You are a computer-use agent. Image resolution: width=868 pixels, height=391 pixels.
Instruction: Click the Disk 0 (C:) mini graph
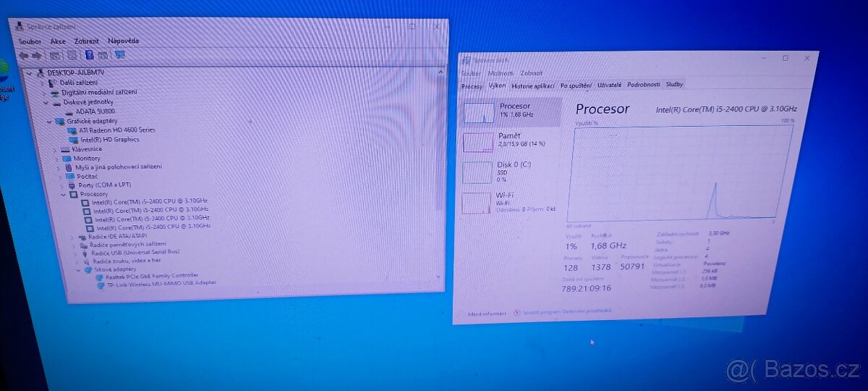click(x=477, y=172)
